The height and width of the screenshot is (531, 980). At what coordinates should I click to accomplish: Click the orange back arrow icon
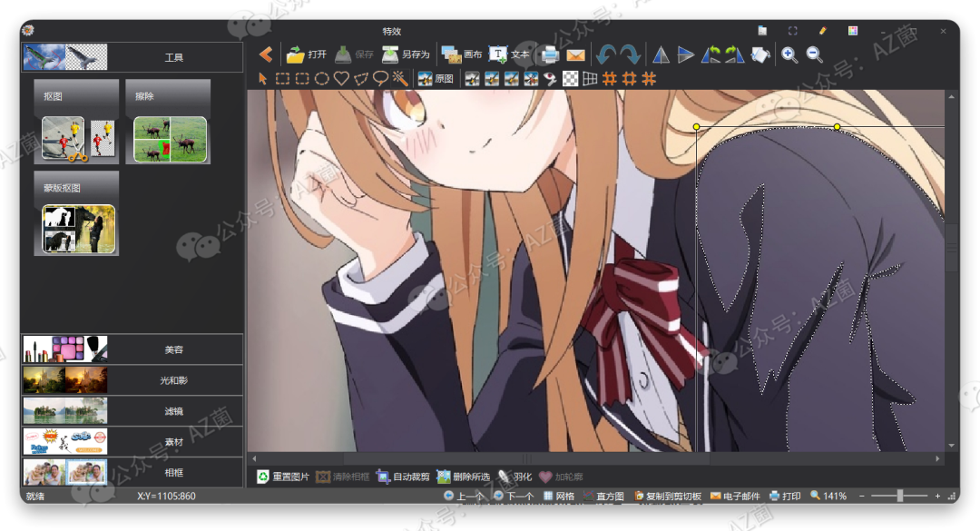pyautogui.click(x=266, y=54)
